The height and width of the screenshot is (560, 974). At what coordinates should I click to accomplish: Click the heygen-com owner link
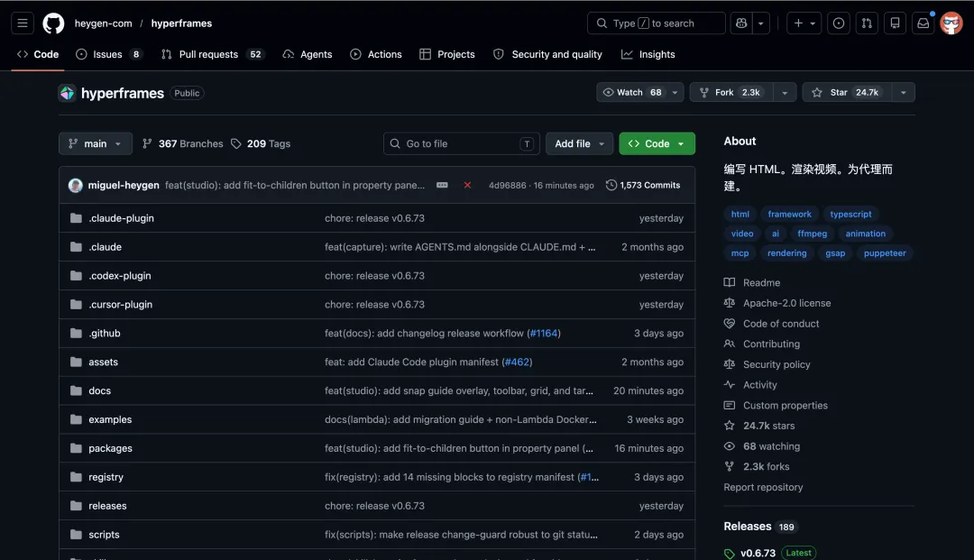103,23
